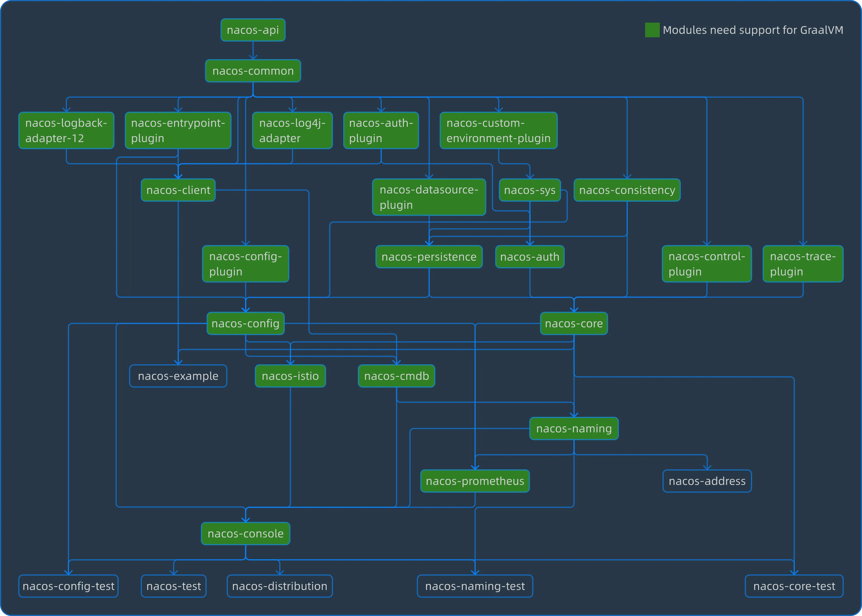
Task: Select the nacos-log4j-adapter node
Action: pyautogui.click(x=292, y=130)
